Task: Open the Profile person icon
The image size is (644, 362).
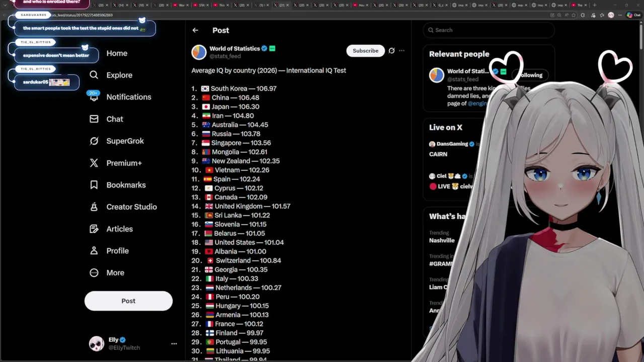Action: coord(94,250)
